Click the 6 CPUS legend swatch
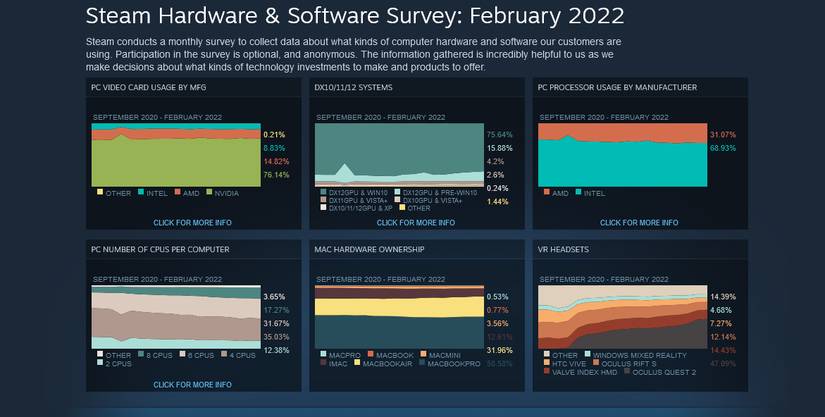This screenshot has height=417, width=825. pos(183,354)
